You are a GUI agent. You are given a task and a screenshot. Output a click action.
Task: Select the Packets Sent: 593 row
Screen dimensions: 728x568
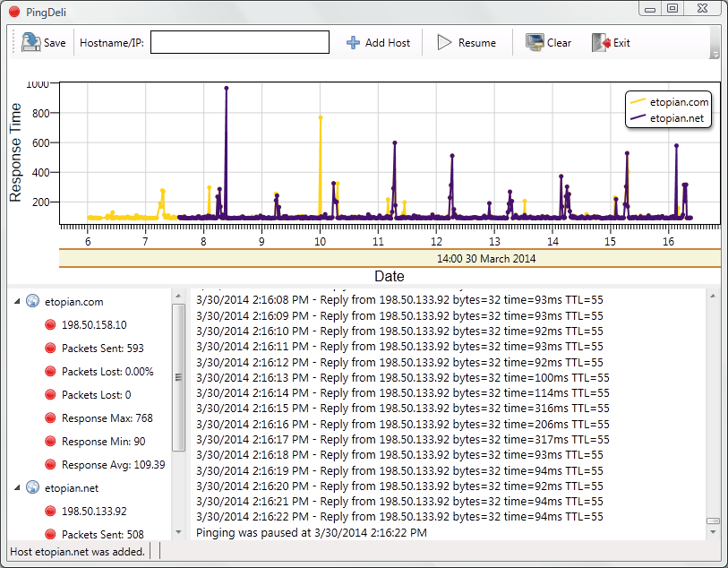[x=103, y=348]
